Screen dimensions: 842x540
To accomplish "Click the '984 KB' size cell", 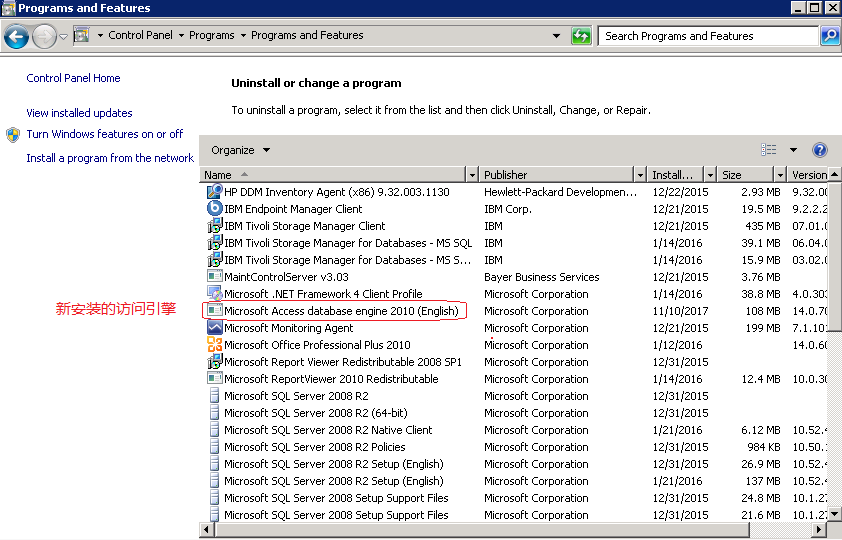I will (x=764, y=447).
